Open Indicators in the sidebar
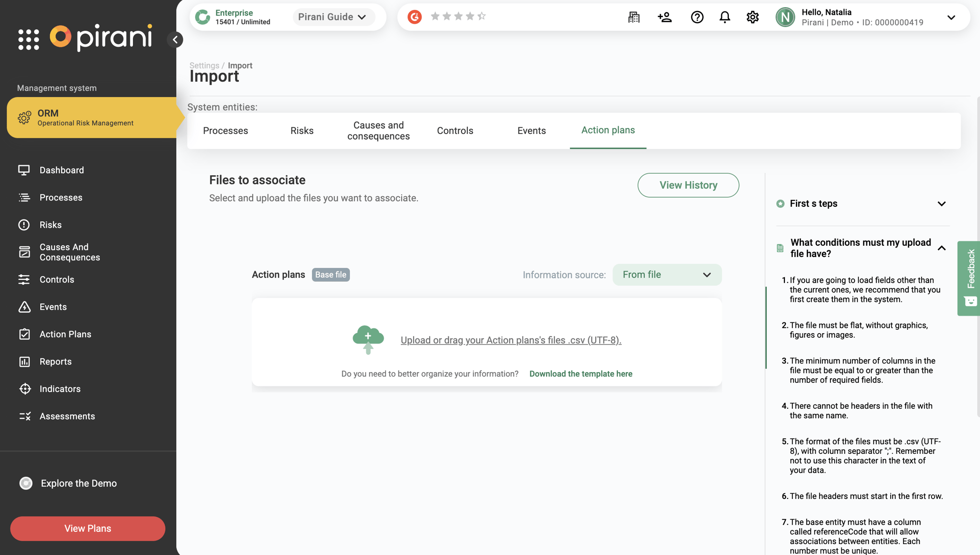Image resolution: width=980 pixels, height=555 pixels. 60,389
